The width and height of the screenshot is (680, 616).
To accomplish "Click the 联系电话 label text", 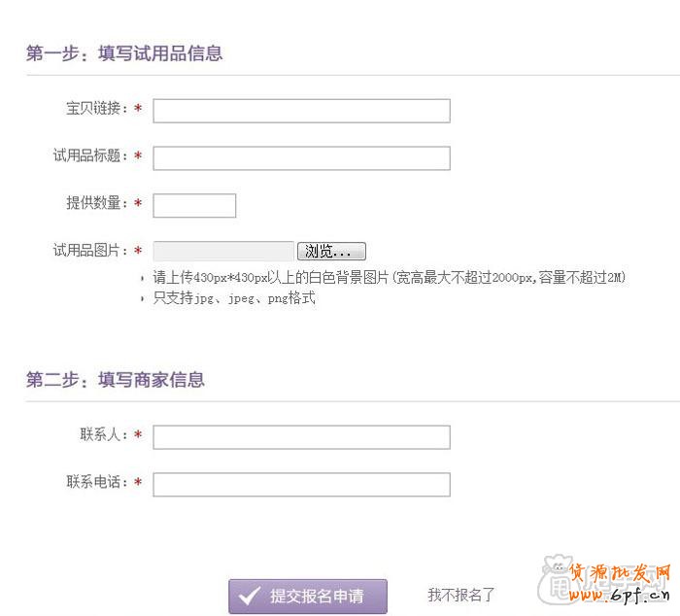I will coord(97,482).
